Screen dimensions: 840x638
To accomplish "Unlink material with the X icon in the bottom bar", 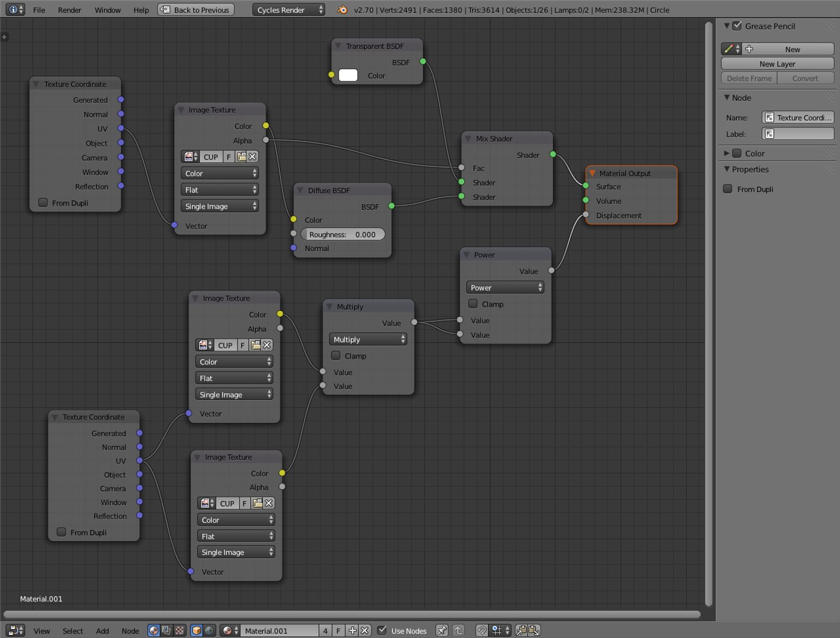I will (364, 630).
